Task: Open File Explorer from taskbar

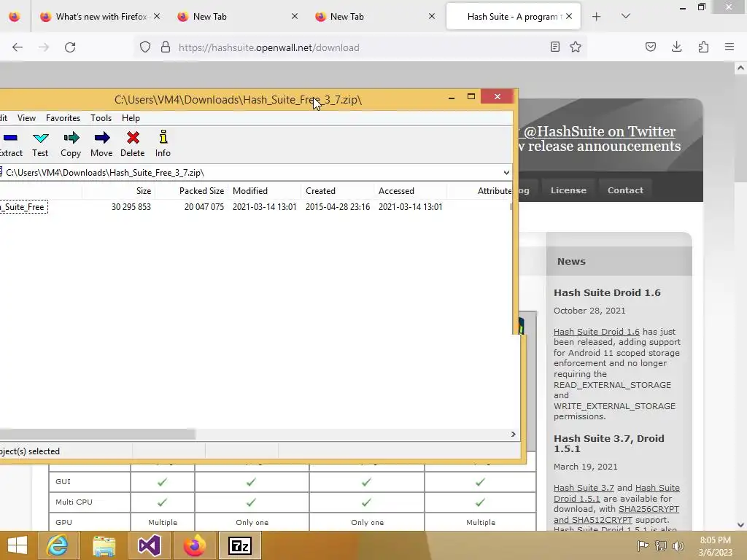Action: (104, 545)
